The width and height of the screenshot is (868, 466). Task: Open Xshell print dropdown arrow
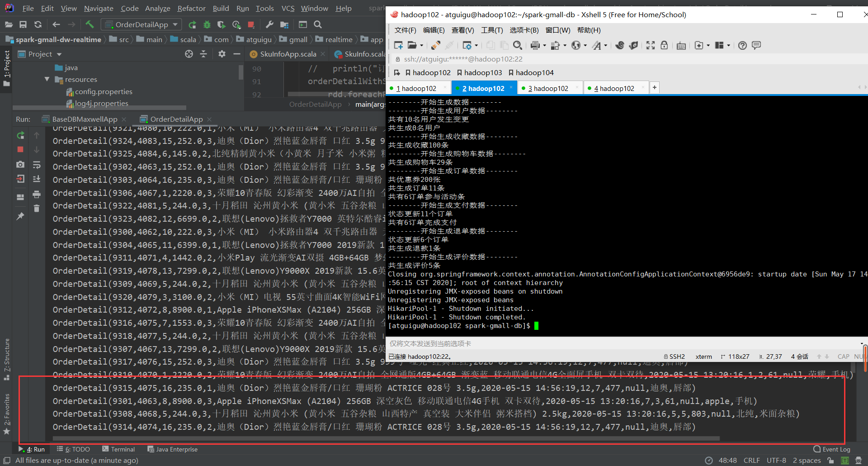pyautogui.click(x=544, y=45)
